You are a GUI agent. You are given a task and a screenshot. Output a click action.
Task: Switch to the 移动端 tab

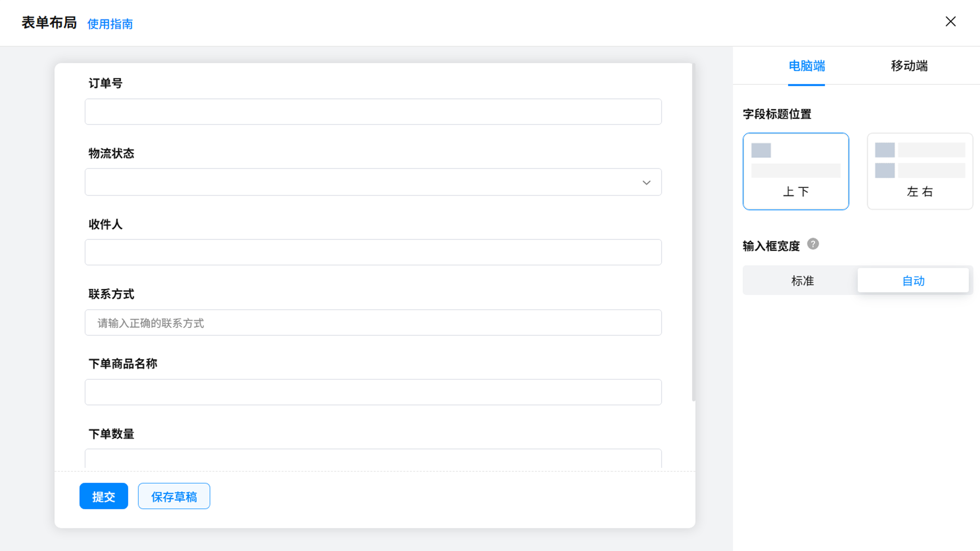[x=909, y=66]
